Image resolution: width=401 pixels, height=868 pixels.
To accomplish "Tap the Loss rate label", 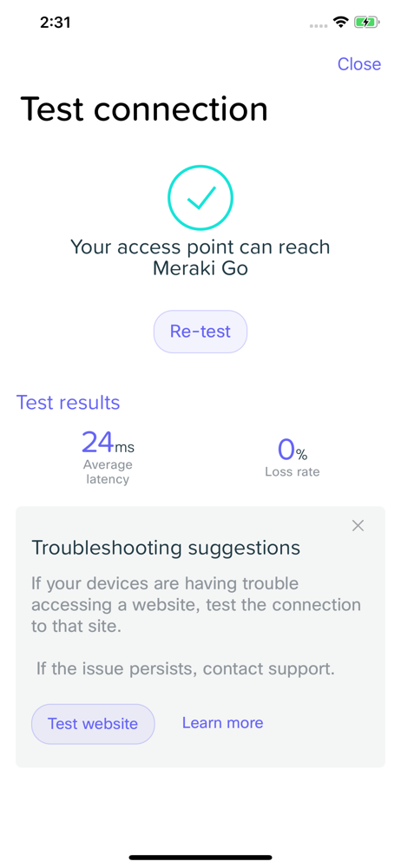I will [x=293, y=472].
